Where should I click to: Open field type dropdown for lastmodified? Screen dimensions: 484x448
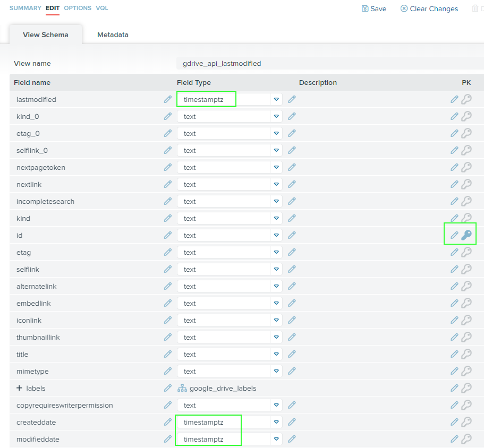tap(276, 99)
